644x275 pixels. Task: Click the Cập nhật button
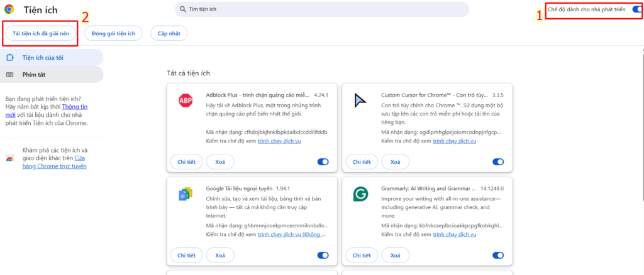point(169,33)
